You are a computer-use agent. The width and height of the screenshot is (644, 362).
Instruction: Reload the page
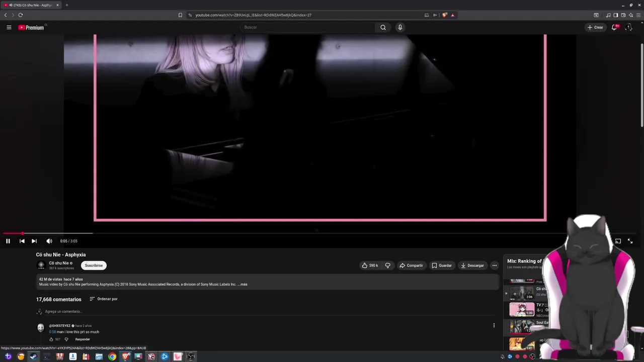point(21,15)
